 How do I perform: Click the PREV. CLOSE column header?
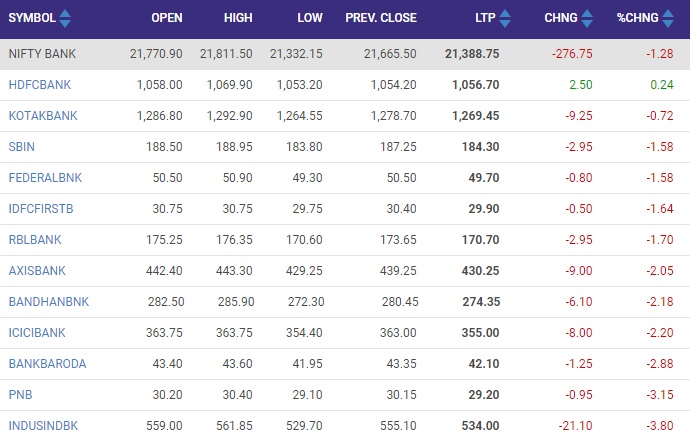pos(381,18)
